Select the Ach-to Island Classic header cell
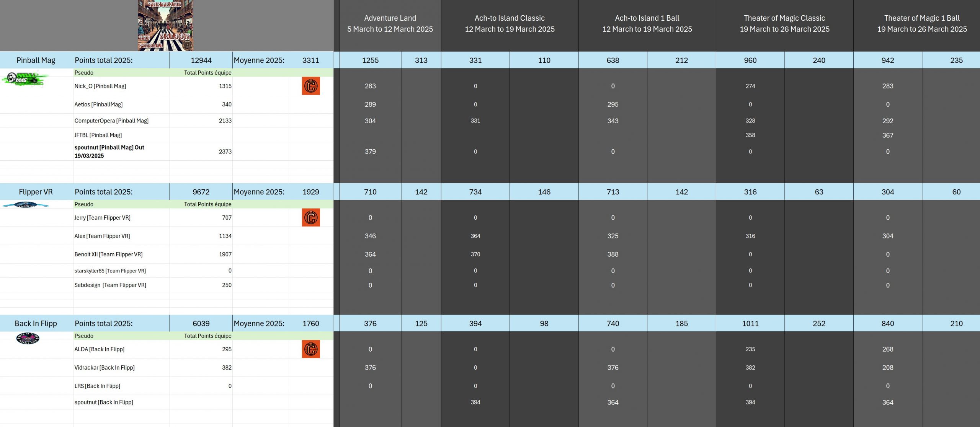 pos(509,24)
